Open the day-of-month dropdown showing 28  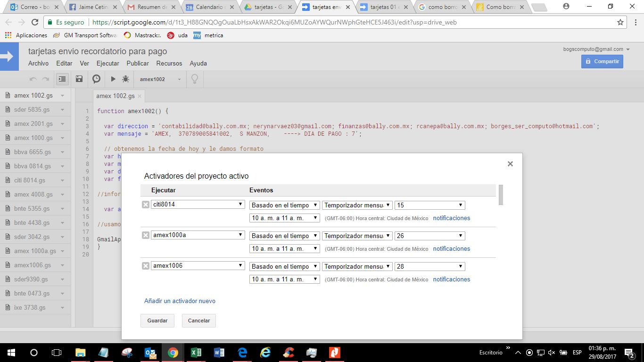[x=430, y=266]
